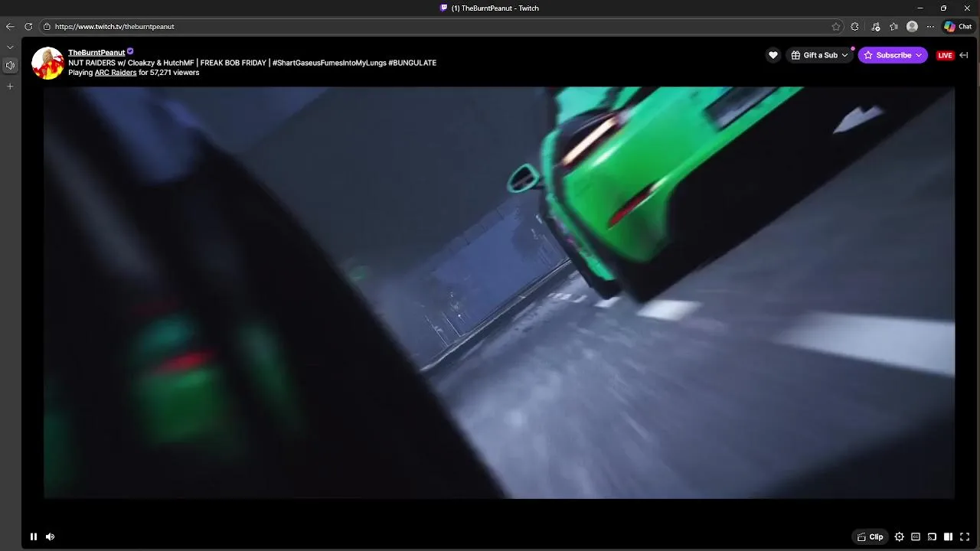Screen dimensions: 980x551
Task: Create a Clip of the stream
Action: pos(870,536)
